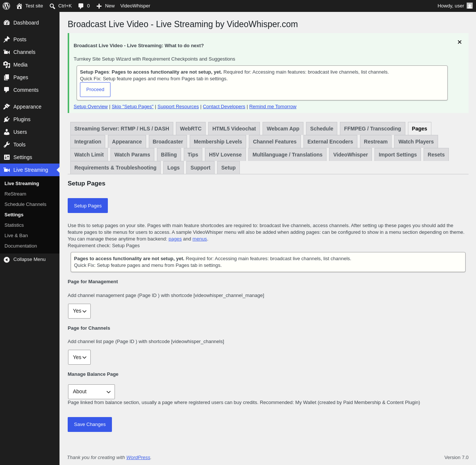Click the plus New icon in admin bar

tap(99, 6)
